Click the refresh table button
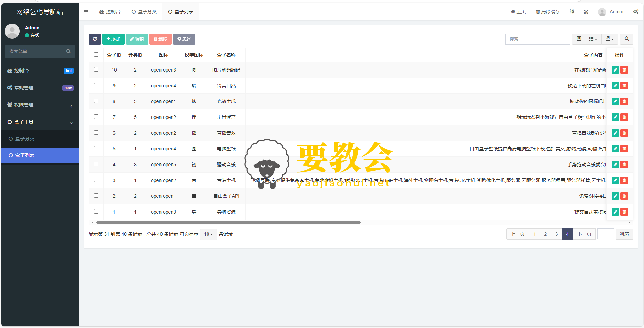This screenshot has height=328, width=644. pyautogui.click(x=95, y=39)
